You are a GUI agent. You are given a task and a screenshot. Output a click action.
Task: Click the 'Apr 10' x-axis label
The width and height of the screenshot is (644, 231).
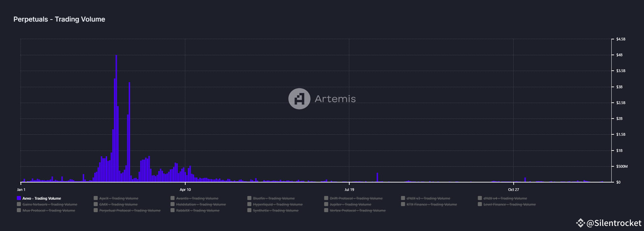click(x=185, y=190)
